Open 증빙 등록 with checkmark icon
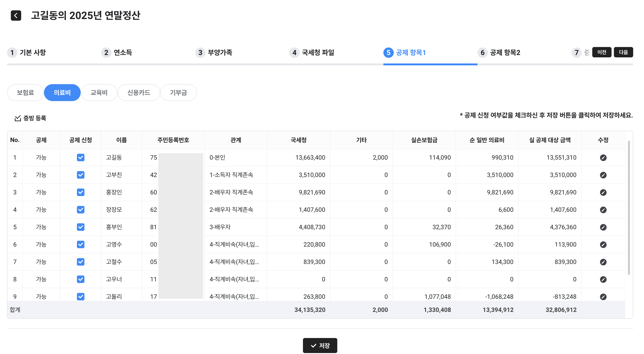Viewport: 644px width, 354px height. click(30, 118)
